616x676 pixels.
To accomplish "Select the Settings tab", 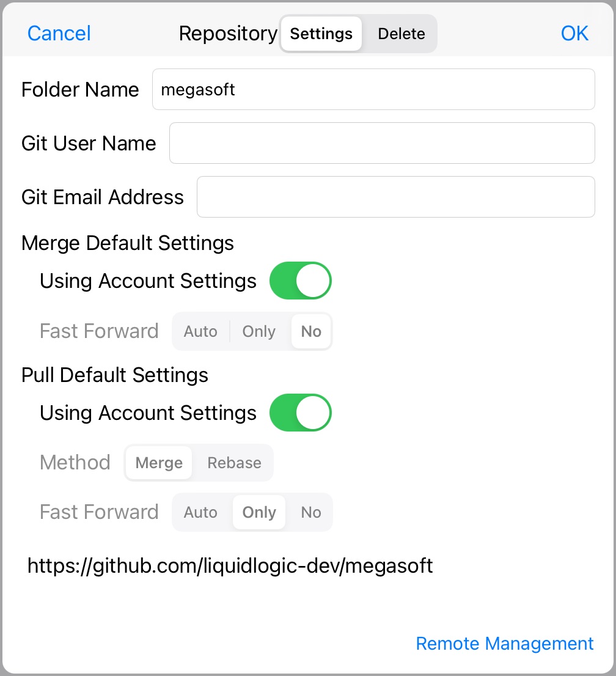I will click(x=320, y=34).
